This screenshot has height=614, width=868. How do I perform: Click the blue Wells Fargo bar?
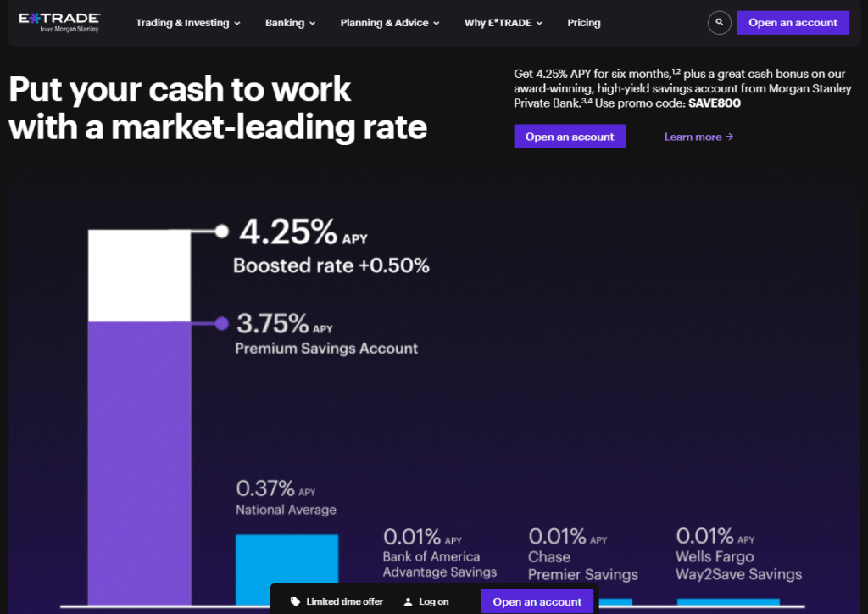pos(728,602)
